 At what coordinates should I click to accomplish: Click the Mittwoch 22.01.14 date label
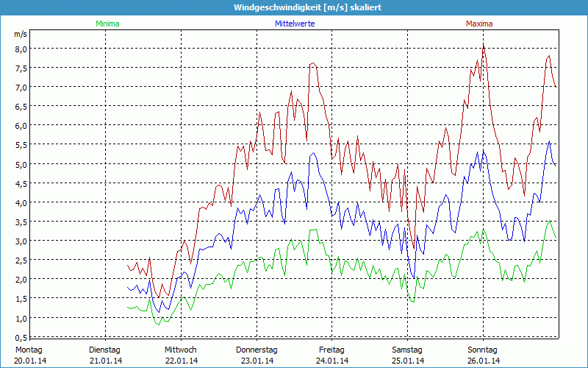click(x=181, y=355)
